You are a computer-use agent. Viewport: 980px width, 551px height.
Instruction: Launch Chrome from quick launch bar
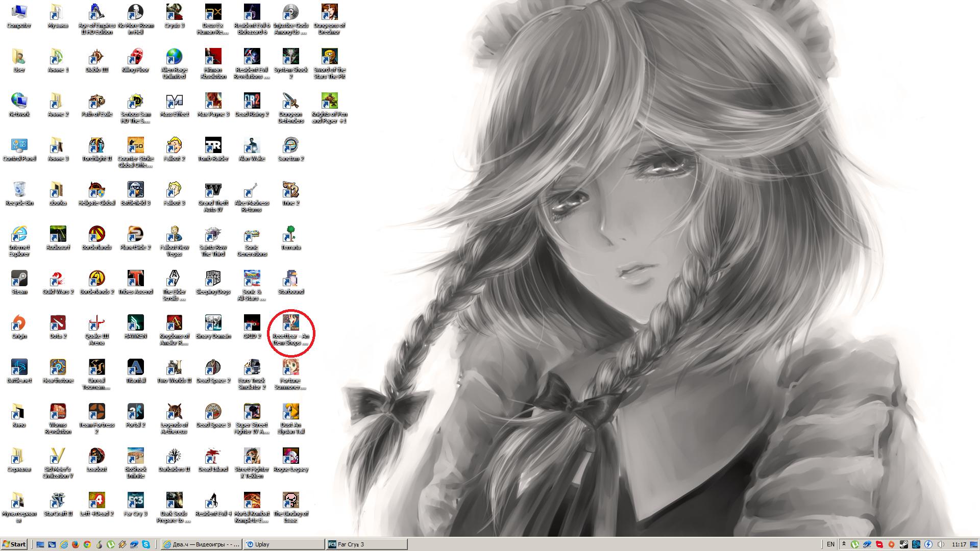point(87,544)
